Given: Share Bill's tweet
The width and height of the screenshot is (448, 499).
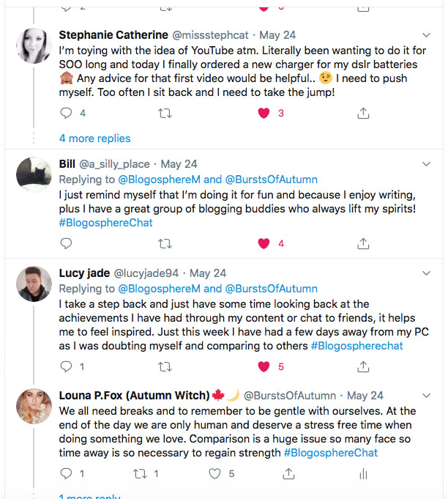Looking at the screenshot, I should 362,243.
